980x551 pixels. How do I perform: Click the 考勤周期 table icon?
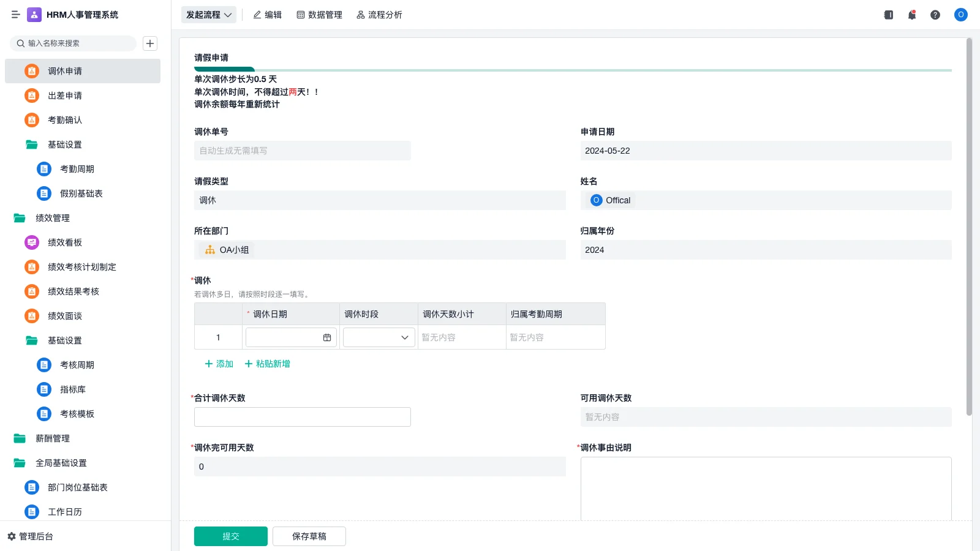click(x=43, y=168)
